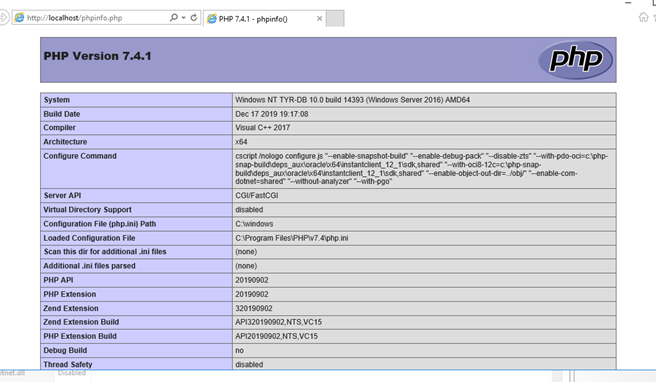Select the Windows NT TYR-DB system value
656x382 pixels.
352,100
